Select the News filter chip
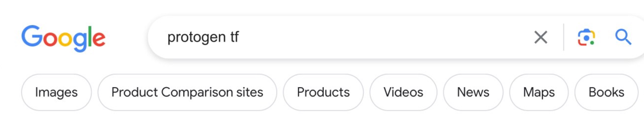Viewport: 644px width, 117px height. coord(473,92)
